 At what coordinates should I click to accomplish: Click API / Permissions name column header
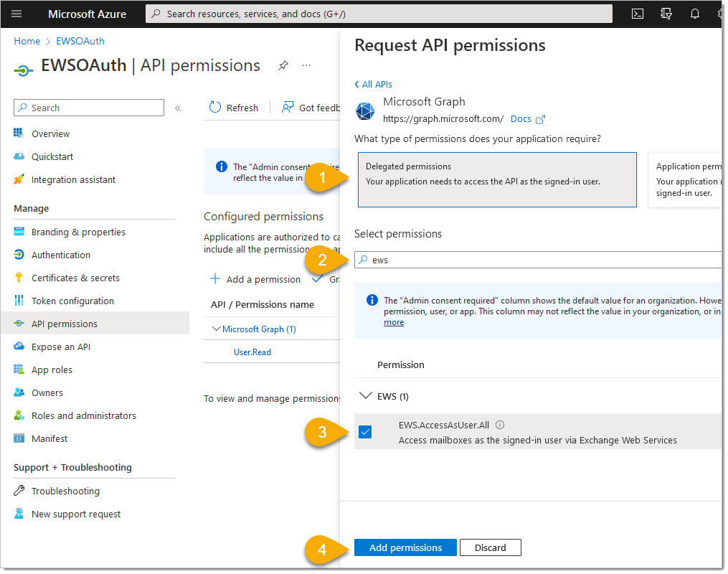click(263, 305)
